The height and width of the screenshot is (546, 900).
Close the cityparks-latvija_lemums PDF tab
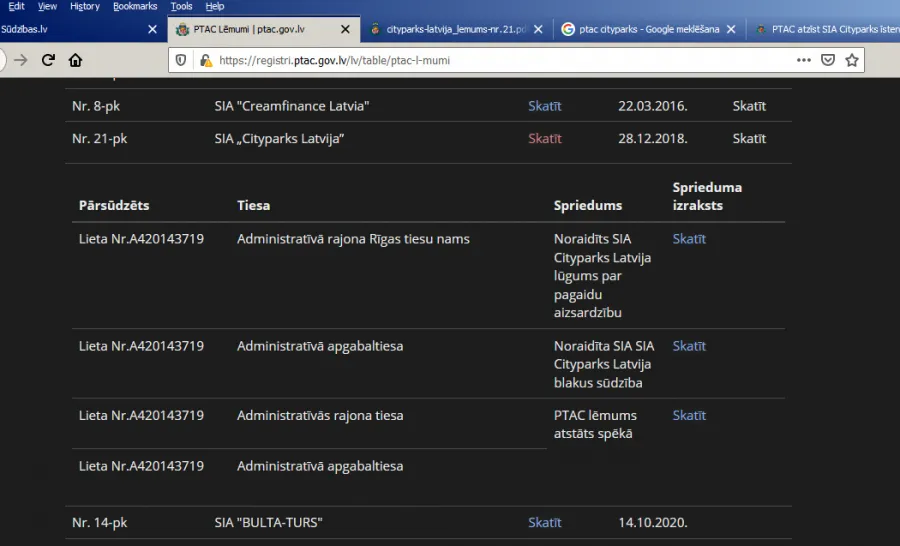(x=538, y=29)
